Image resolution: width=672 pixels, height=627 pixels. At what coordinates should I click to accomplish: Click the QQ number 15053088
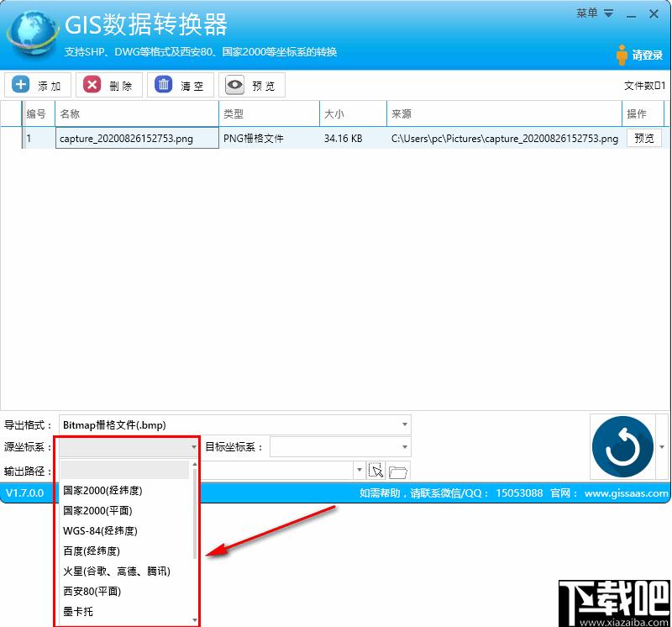[x=519, y=493]
